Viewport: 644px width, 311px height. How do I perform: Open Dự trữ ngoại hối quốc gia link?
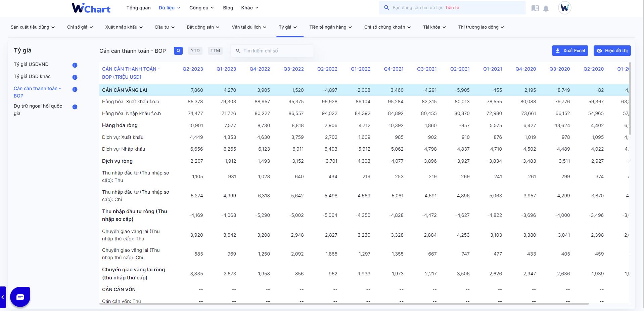38,110
